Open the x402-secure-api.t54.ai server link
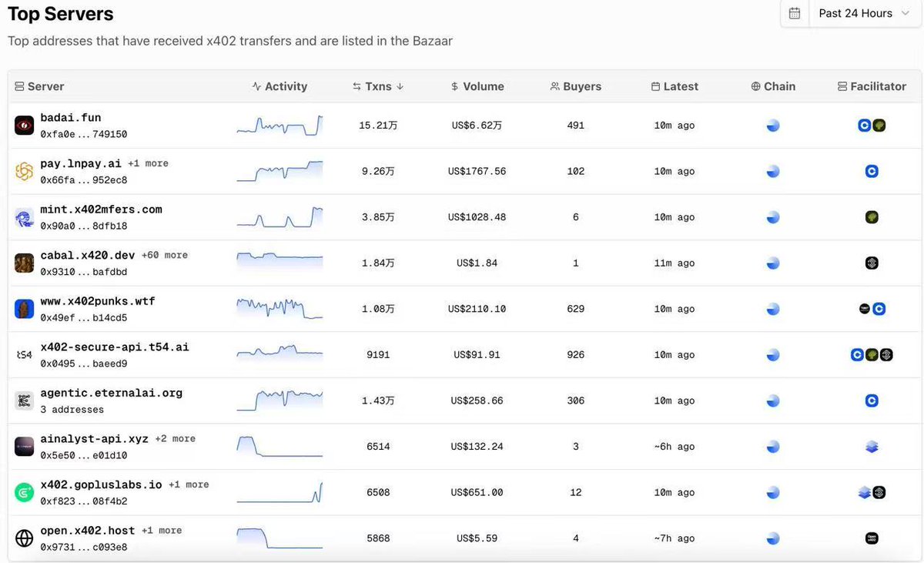 click(114, 347)
